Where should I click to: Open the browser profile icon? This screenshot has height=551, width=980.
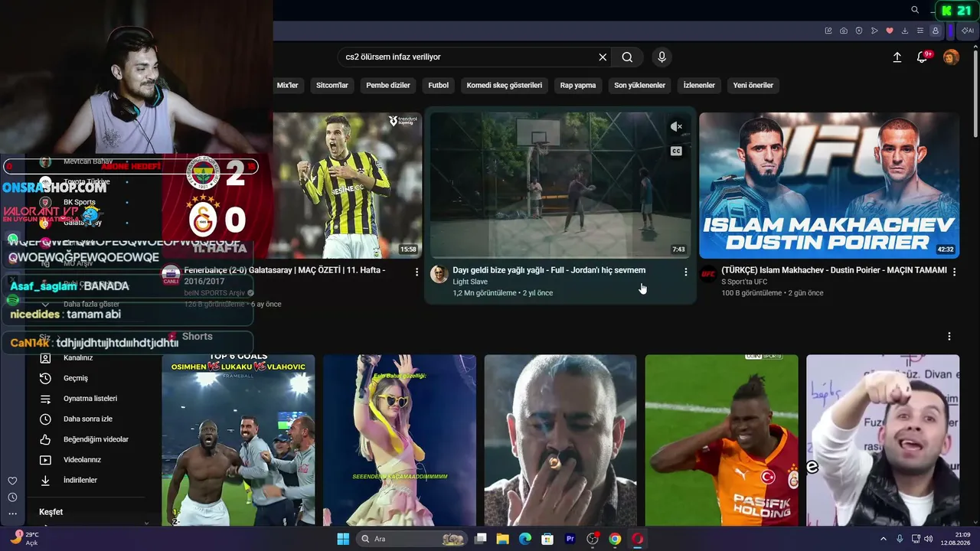tap(936, 31)
